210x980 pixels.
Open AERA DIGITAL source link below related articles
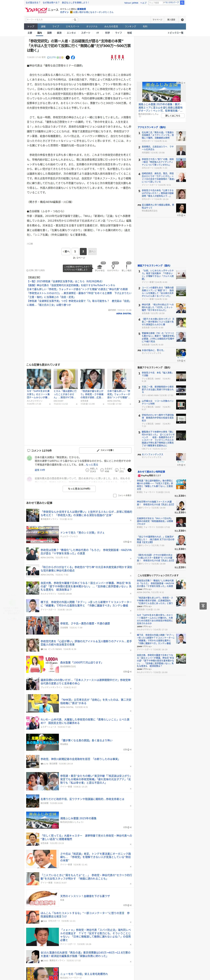[124, 313]
